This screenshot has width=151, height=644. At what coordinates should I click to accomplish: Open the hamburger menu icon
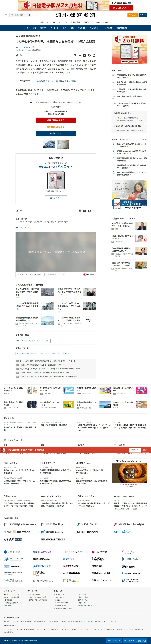coord(6,15)
